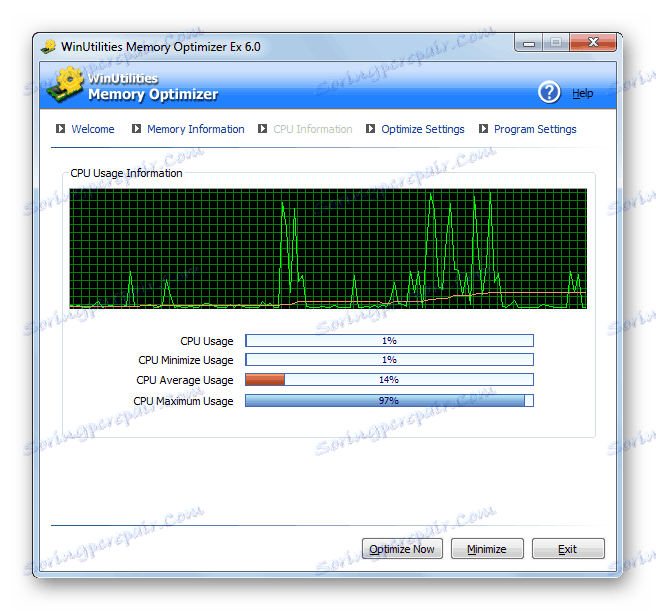Image resolution: width=656 pixels, height=611 pixels.
Task: Click the arrow icon beside CPU Information
Action: click(262, 128)
